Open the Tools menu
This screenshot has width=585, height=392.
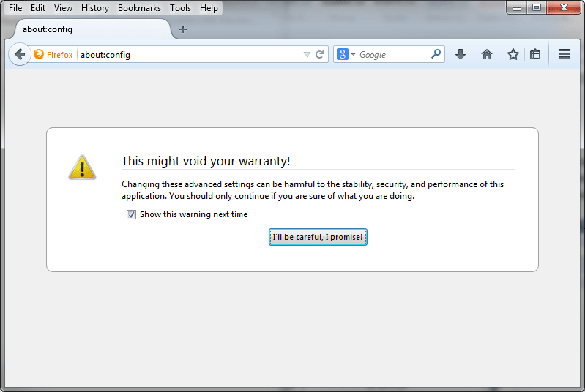click(x=180, y=8)
